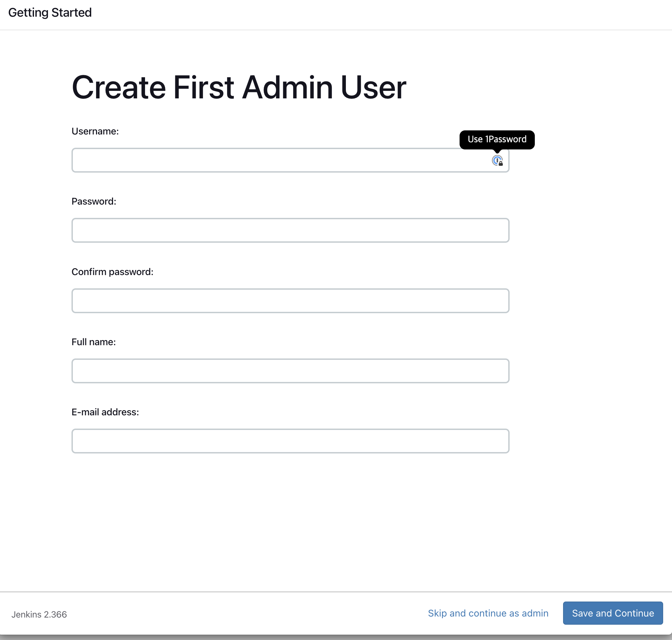Viewport: 672px width, 640px height.
Task: Click the Username label
Action: 95,131
